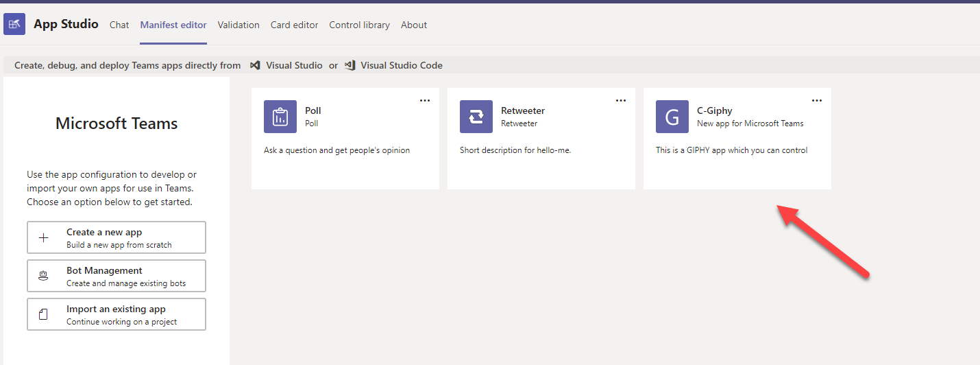Click the App Studio title text

[x=66, y=24]
